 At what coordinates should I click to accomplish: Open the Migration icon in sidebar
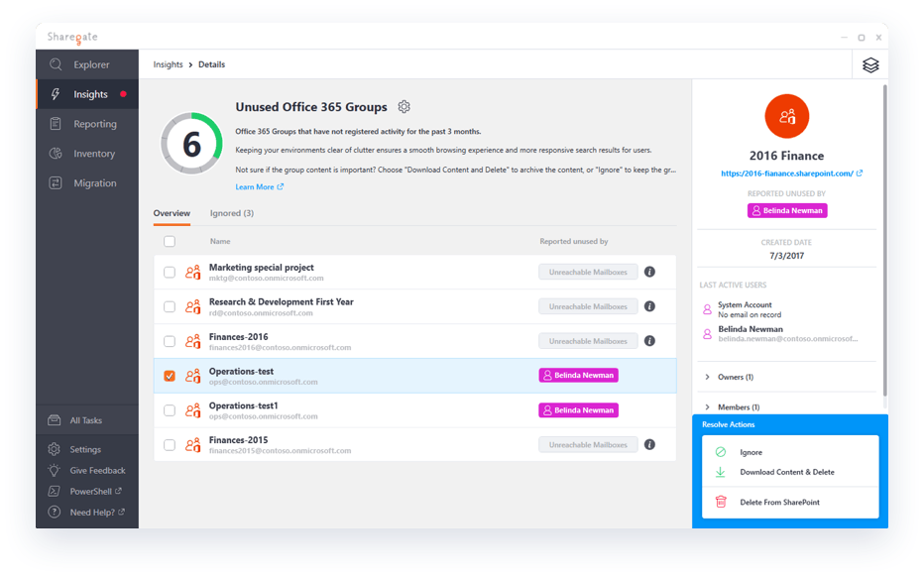tap(56, 182)
